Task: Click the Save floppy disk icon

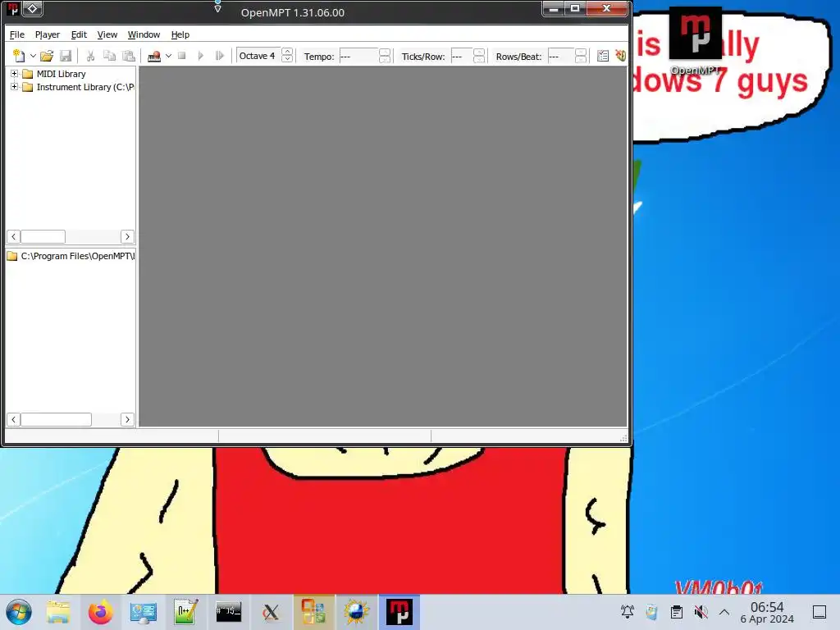Action: tap(66, 56)
